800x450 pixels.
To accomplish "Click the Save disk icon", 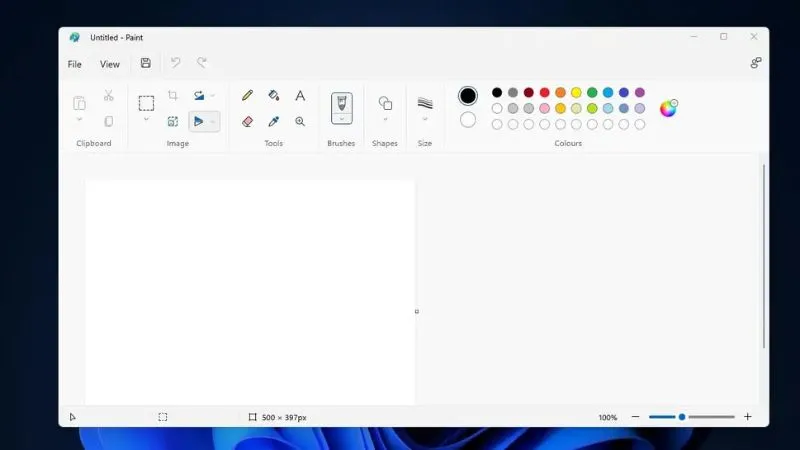I will (146, 63).
